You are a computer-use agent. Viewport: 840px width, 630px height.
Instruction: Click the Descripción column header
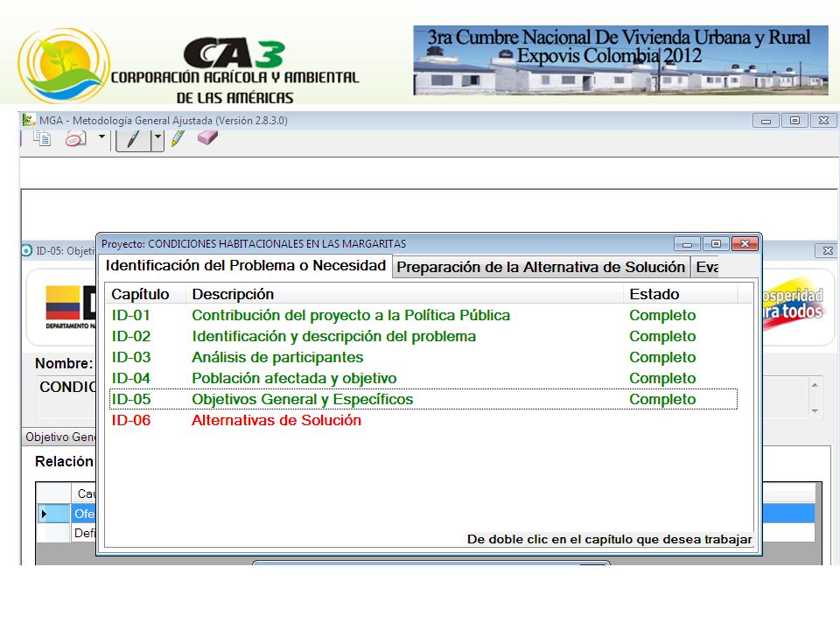tap(404, 294)
